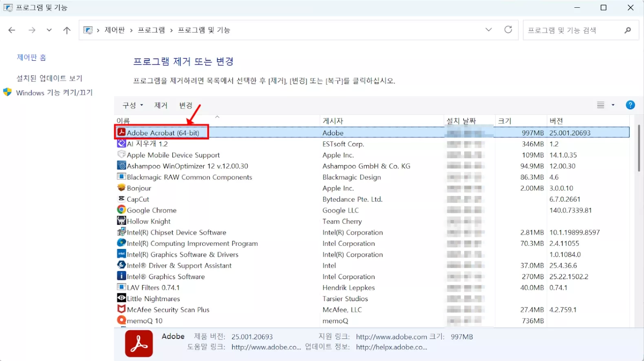The image size is (644, 361).
Task: Click the Ashampoo WinOptimizer 12 icon
Action: [121, 165]
